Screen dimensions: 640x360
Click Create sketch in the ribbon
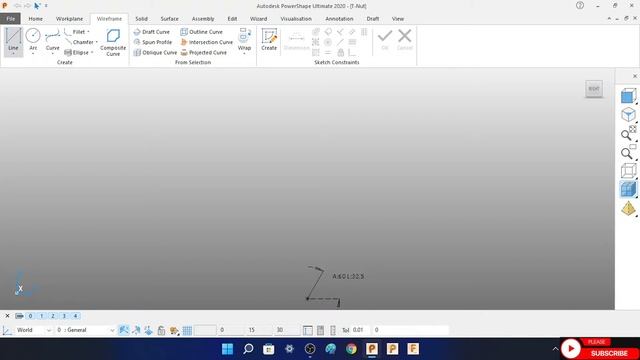coord(269,40)
